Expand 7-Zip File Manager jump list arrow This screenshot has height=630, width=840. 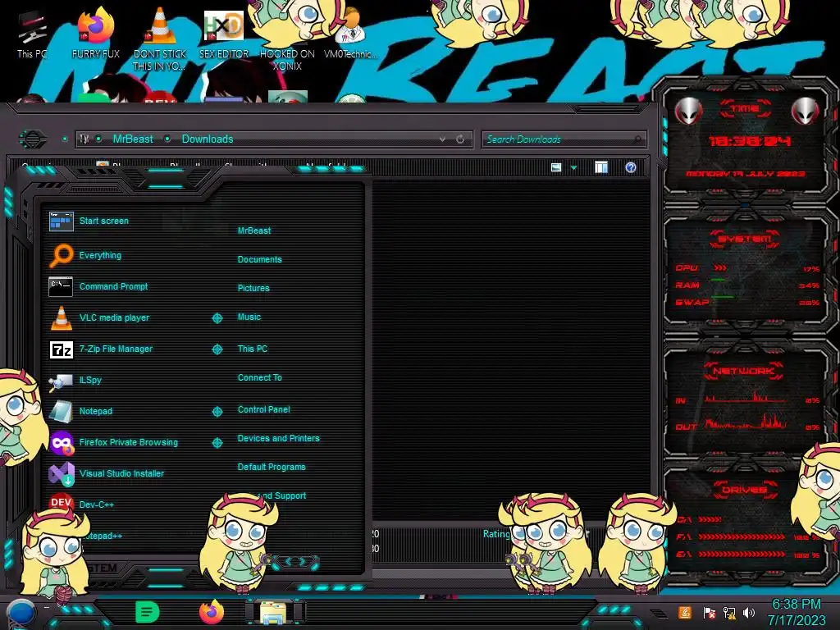[x=217, y=349]
